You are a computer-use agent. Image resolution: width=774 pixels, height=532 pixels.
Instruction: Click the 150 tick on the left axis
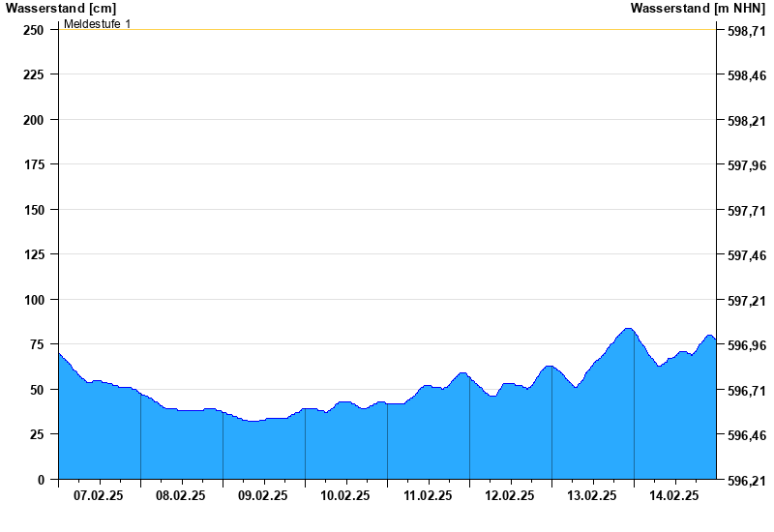click(x=34, y=210)
